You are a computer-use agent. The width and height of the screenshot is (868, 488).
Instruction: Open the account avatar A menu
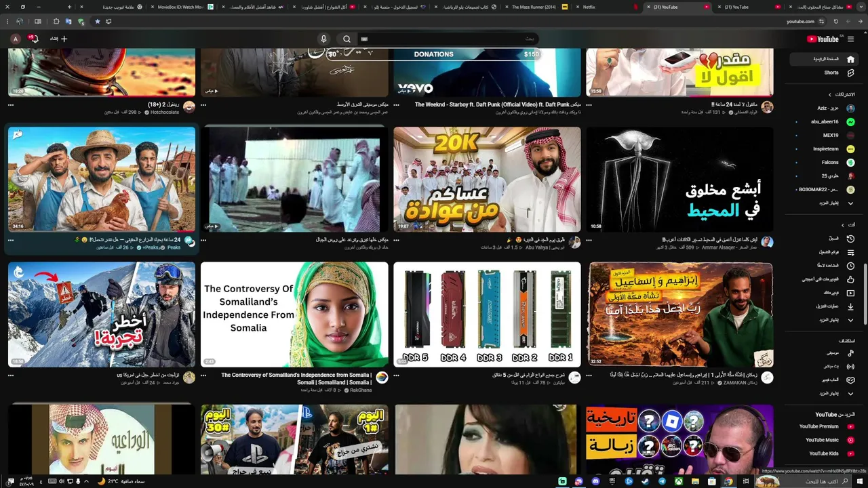click(15, 39)
